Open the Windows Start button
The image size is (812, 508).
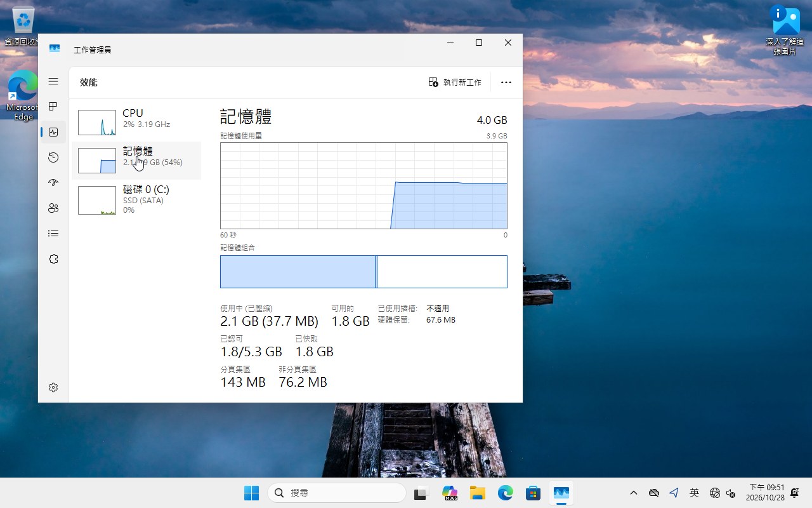(251, 493)
